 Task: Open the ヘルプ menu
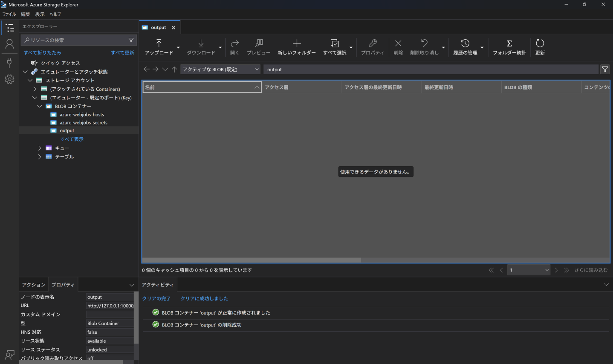tap(55, 14)
